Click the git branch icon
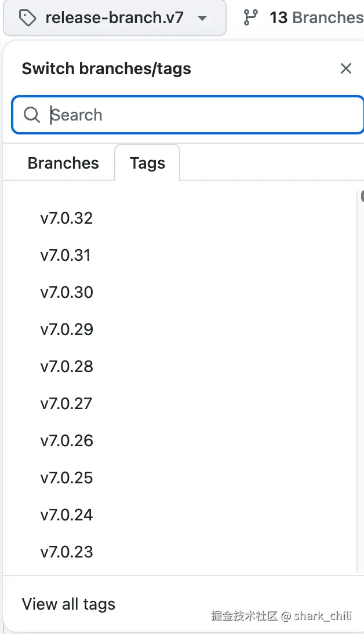 pos(250,18)
